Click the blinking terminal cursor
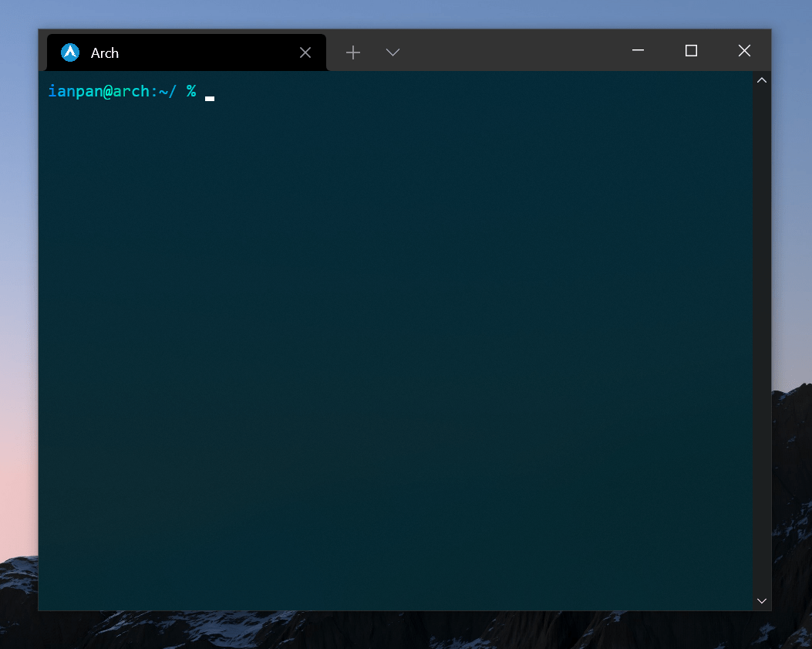 [x=208, y=96]
